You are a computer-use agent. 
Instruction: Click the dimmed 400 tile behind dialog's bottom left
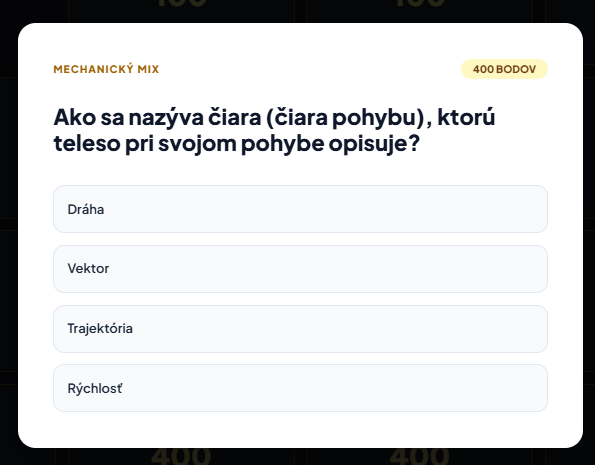point(181,456)
